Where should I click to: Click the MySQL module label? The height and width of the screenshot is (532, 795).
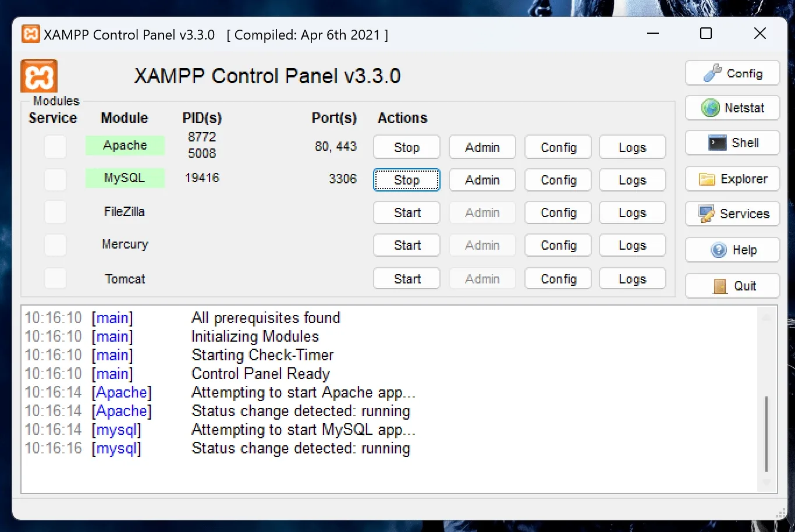pyautogui.click(x=125, y=178)
